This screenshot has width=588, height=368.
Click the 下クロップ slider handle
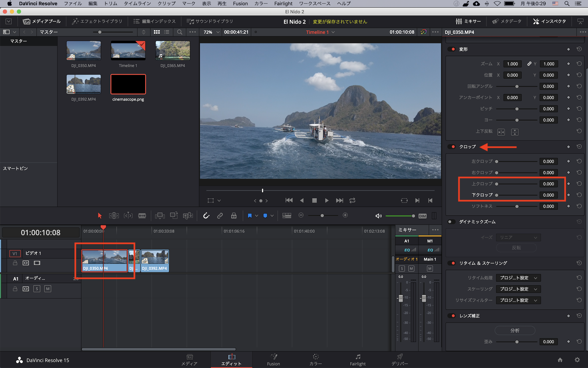497,195
